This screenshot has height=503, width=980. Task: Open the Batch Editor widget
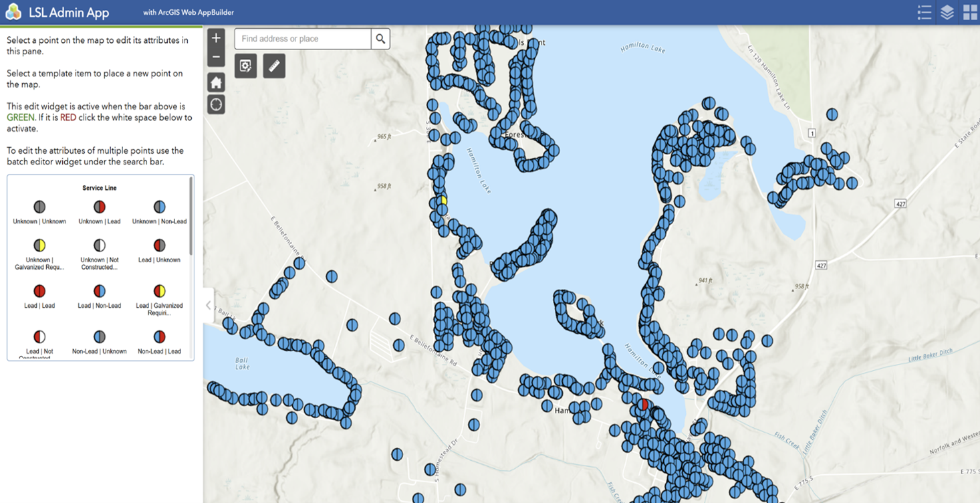coord(245,66)
